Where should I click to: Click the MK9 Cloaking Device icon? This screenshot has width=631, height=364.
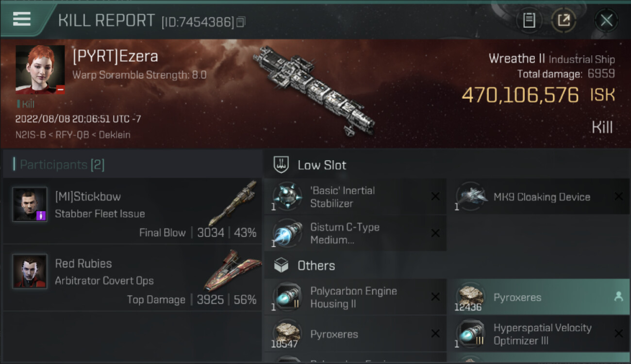[x=471, y=197]
